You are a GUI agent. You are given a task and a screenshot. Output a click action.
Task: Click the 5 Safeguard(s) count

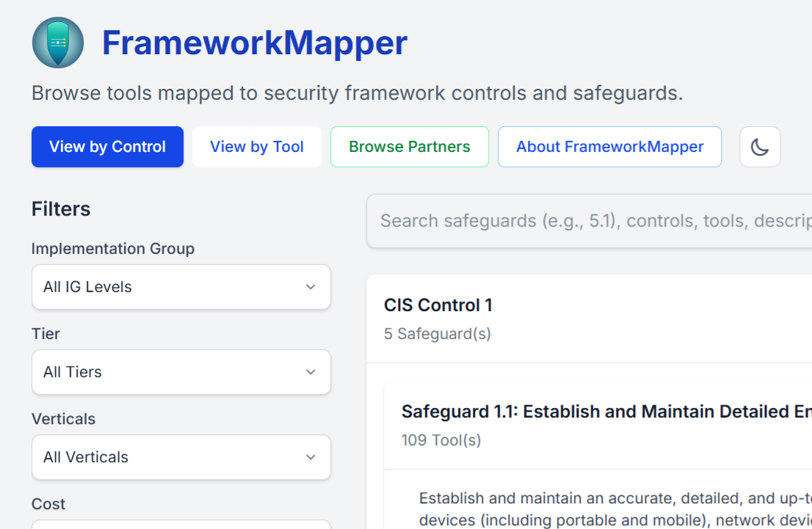(x=438, y=333)
